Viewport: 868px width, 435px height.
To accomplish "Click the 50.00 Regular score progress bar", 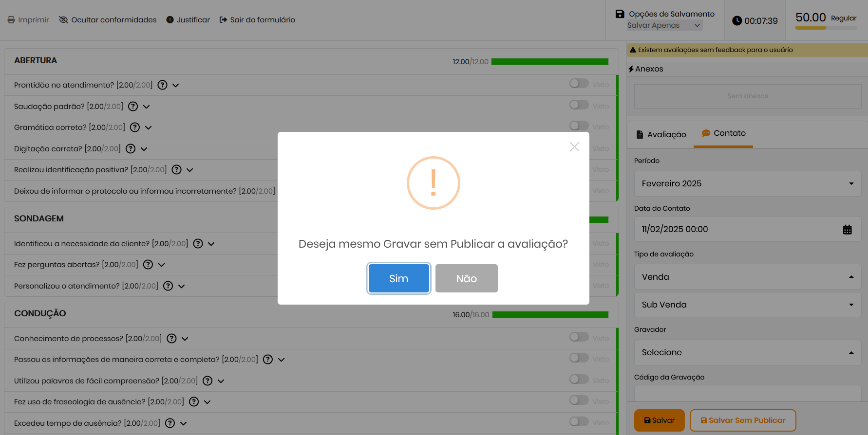I will [826, 28].
